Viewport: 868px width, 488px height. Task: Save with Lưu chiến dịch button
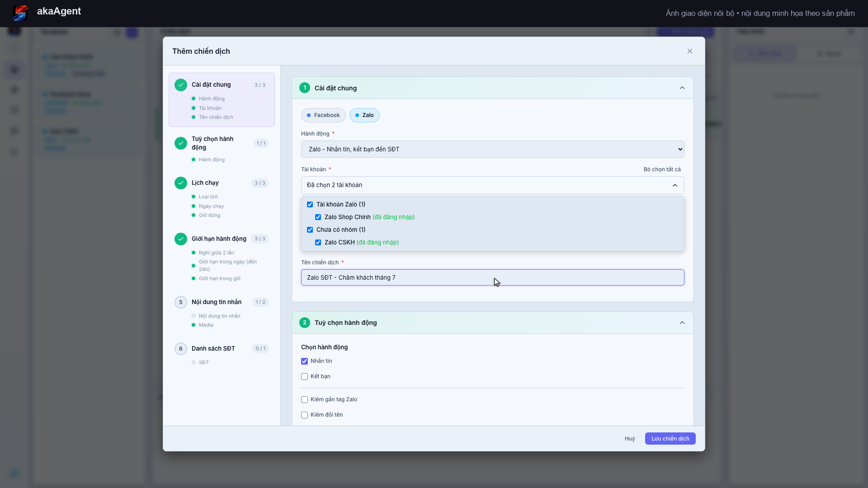click(x=670, y=439)
